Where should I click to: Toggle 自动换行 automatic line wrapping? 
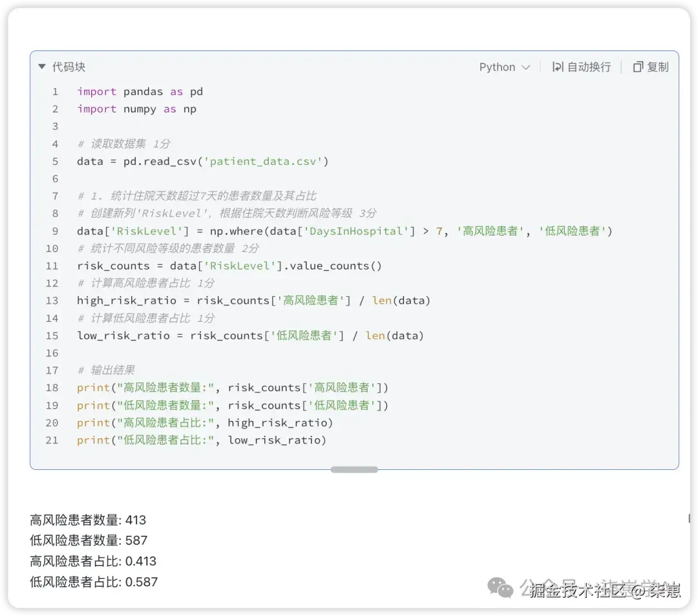coord(589,67)
